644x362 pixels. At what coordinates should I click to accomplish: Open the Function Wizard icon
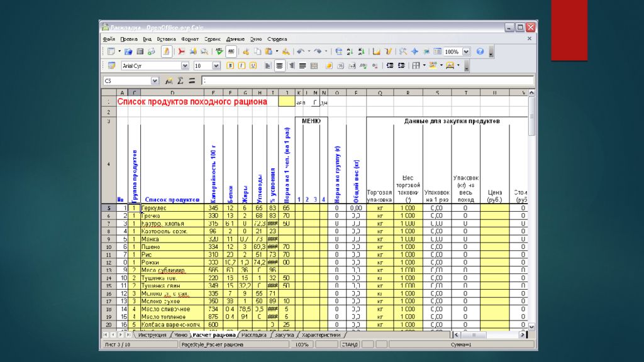169,81
